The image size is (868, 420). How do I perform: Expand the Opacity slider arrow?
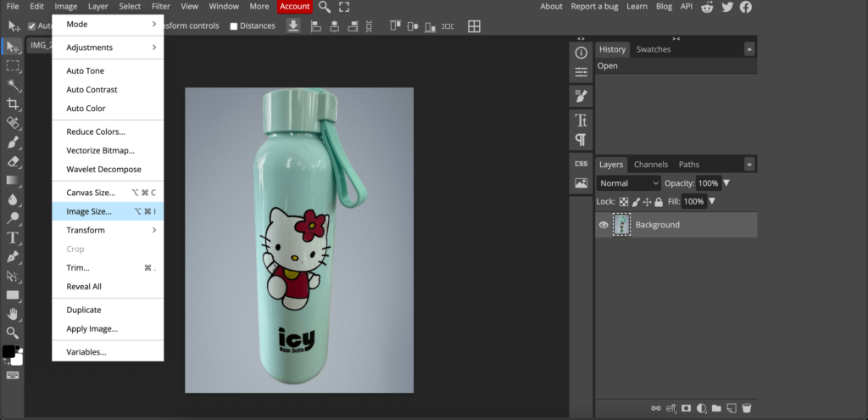pos(726,183)
